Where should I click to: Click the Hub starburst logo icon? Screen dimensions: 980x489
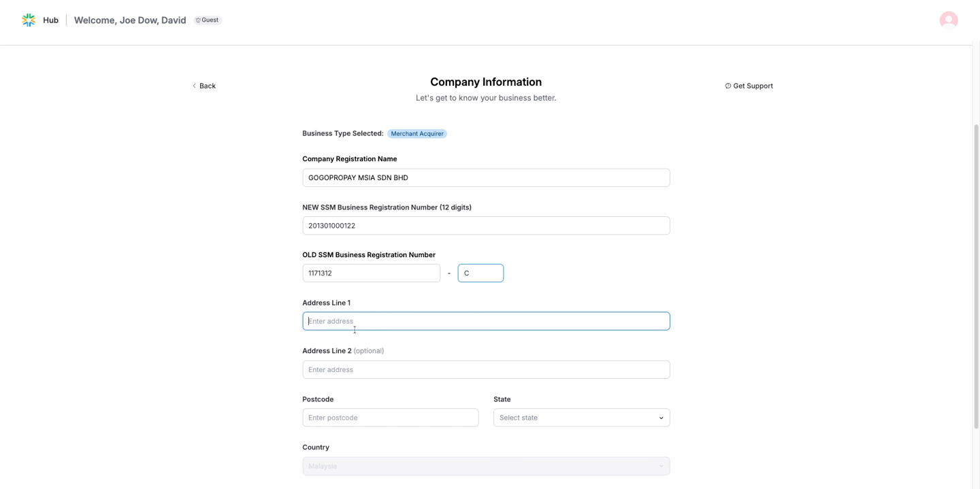pyautogui.click(x=29, y=20)
